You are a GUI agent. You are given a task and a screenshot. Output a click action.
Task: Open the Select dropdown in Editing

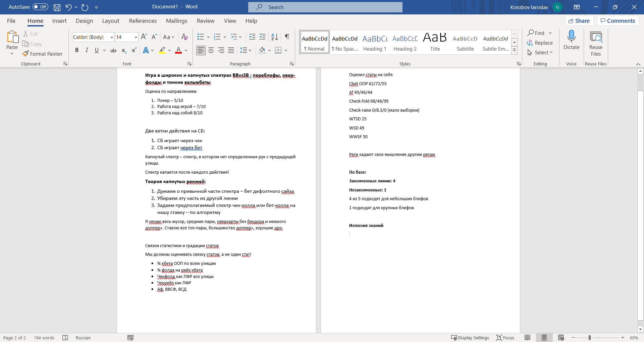point(540,53)
